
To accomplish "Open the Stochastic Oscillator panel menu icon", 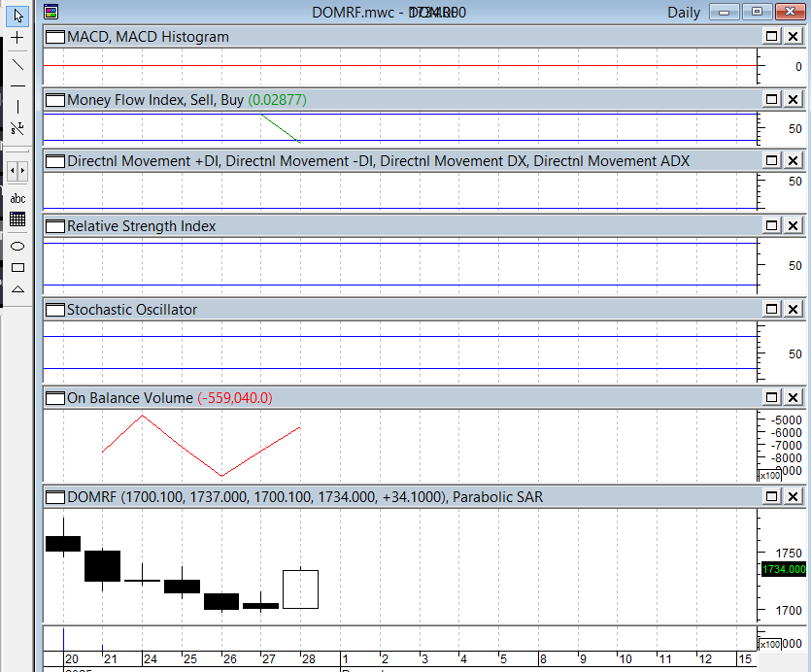I will tap(55, 310).
